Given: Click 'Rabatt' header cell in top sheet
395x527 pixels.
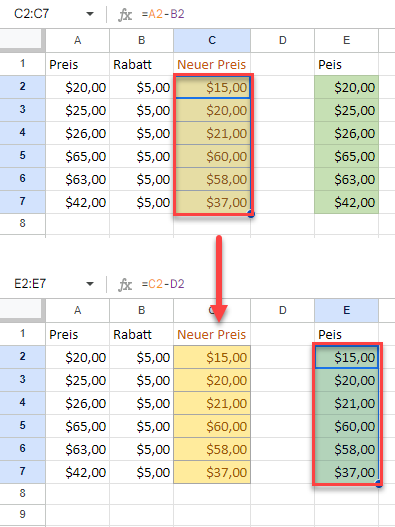Looking at the screenshot, I should click(142, 64).
